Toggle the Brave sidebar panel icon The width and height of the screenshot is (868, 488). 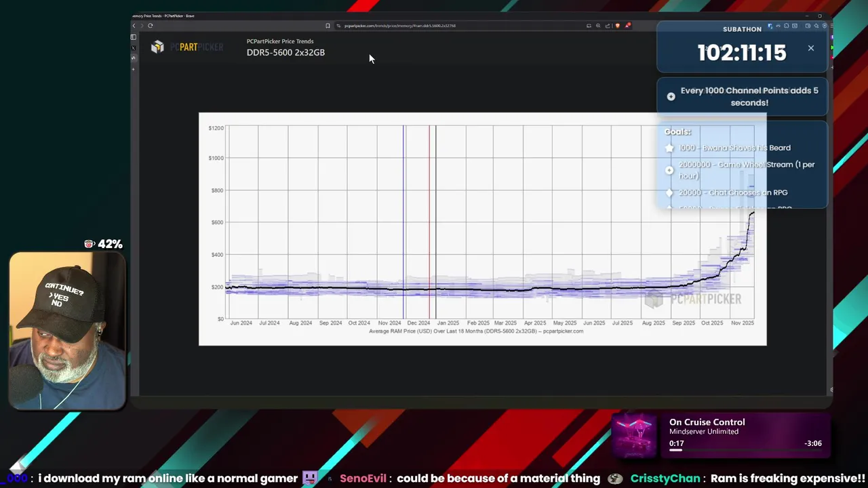[134, 37]
